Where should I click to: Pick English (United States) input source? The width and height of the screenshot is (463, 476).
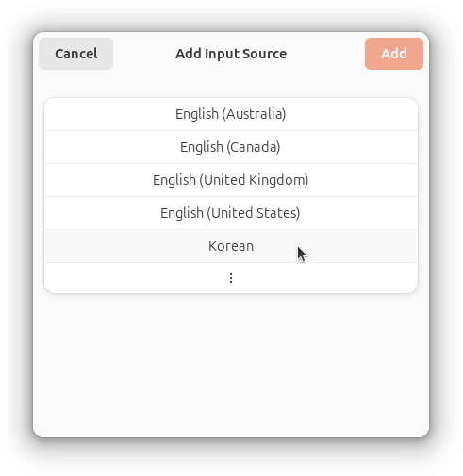click(x=231, y=213)
